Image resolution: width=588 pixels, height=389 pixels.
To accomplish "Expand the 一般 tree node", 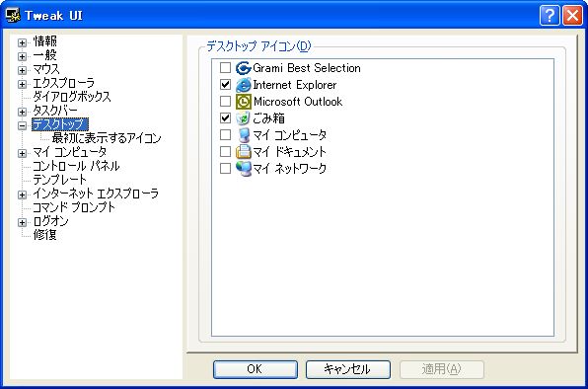I will [x=22, y=56].
